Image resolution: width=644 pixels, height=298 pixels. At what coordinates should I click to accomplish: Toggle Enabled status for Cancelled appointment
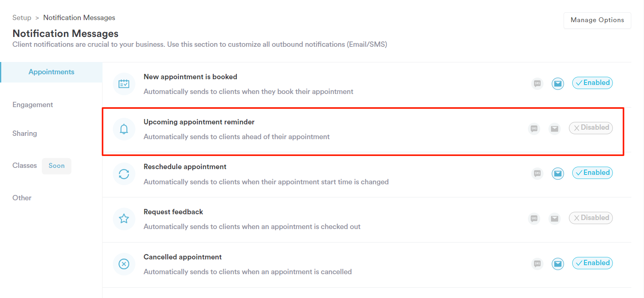tap(592, 263)
